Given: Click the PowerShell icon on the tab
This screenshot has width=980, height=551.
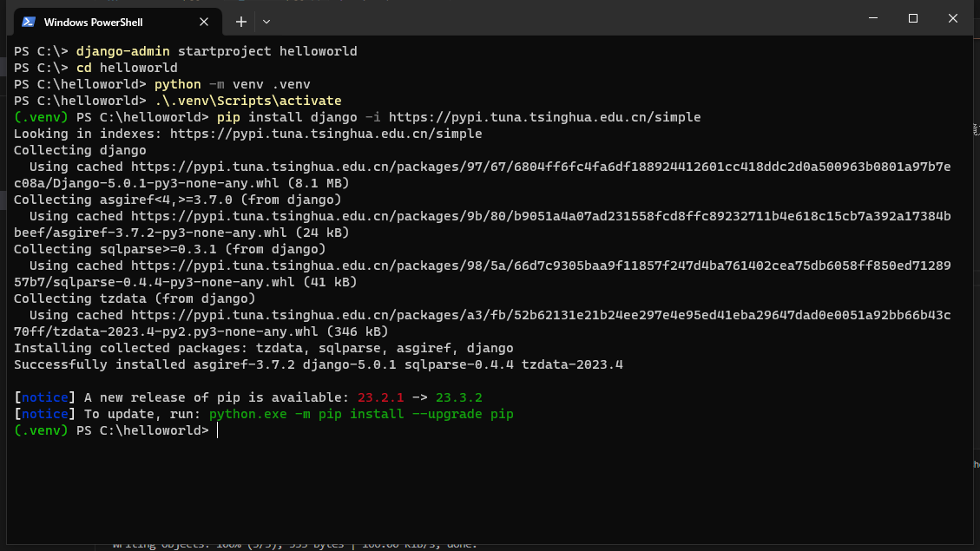Looking at the screenshot, I should click(28, 22).
